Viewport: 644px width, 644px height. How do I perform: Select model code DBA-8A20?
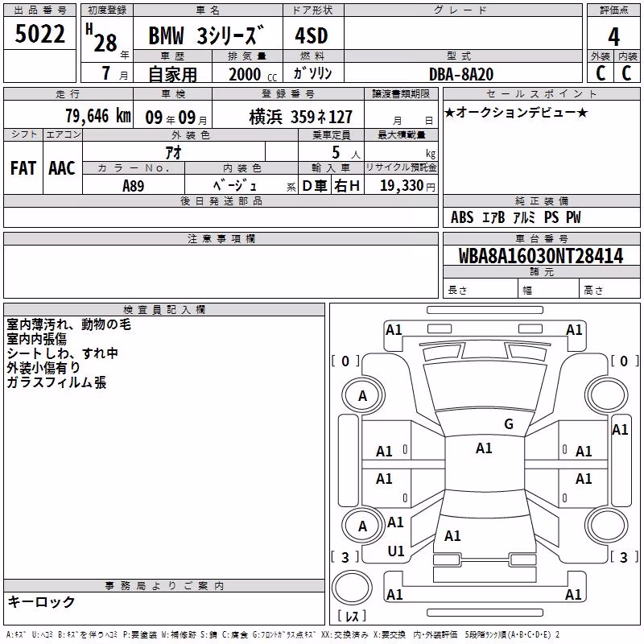[460, 74]
